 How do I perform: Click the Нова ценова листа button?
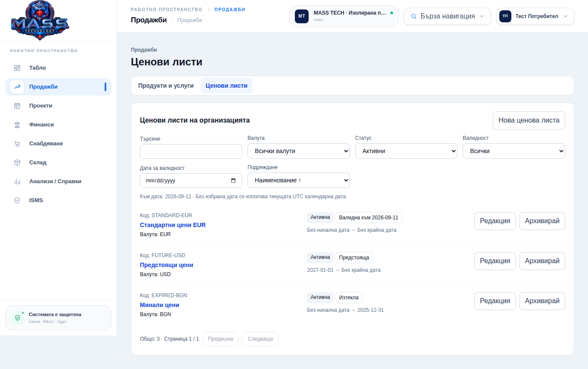529,120
